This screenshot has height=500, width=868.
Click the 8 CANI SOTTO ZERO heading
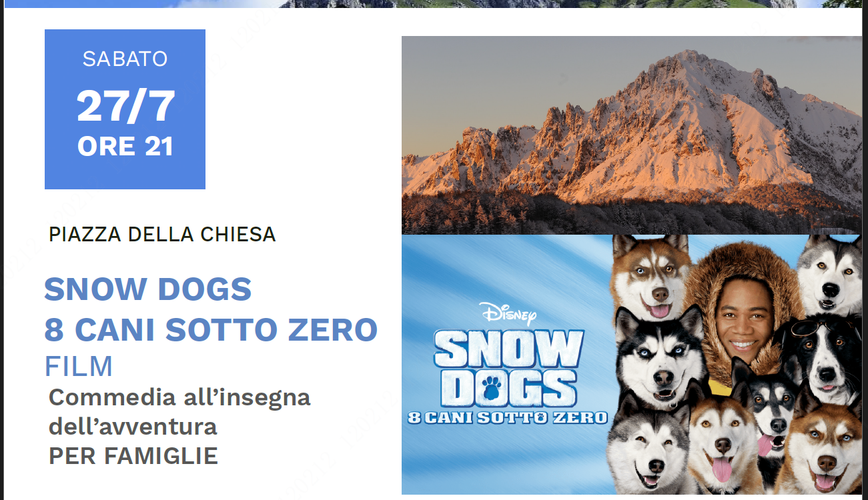(211, 329)
